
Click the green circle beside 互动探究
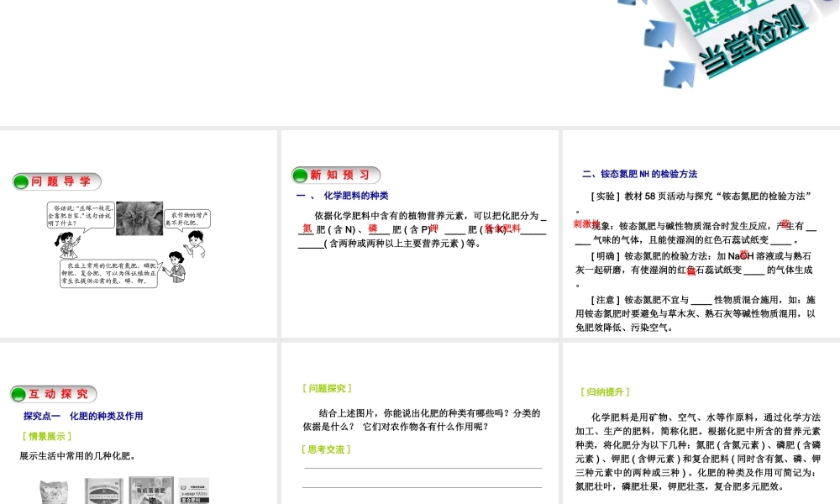pos(18,395)
